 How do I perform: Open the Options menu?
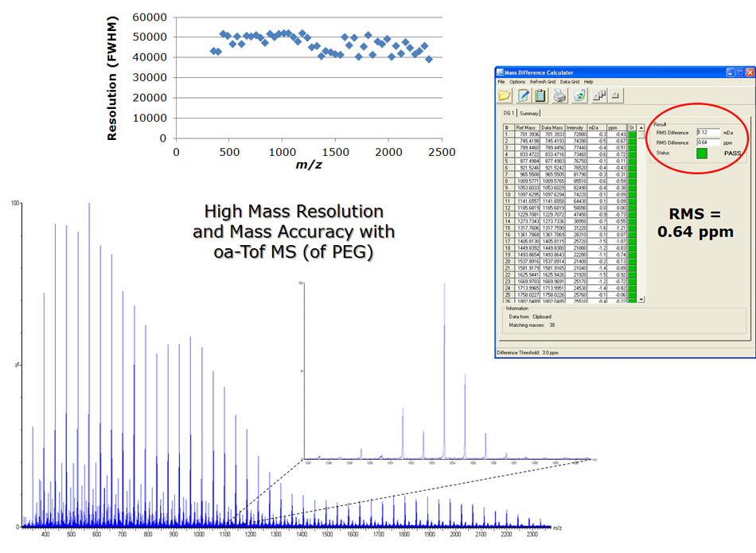coord(517,82)
